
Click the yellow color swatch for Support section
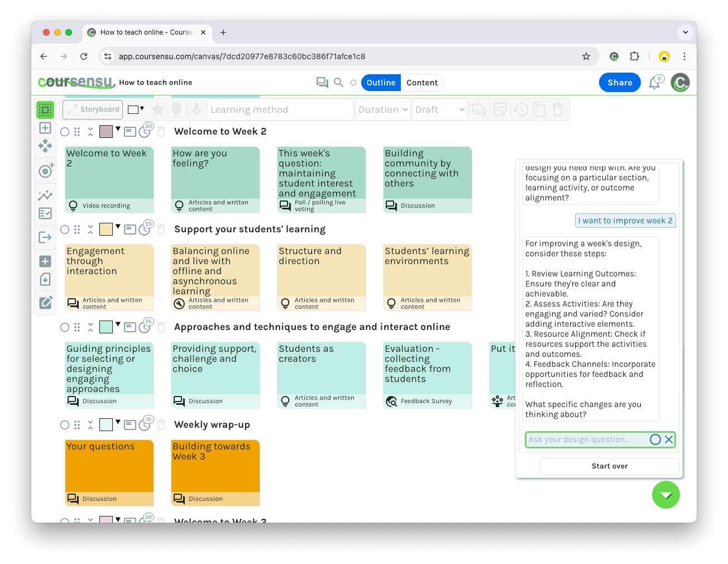pos(106,229)
